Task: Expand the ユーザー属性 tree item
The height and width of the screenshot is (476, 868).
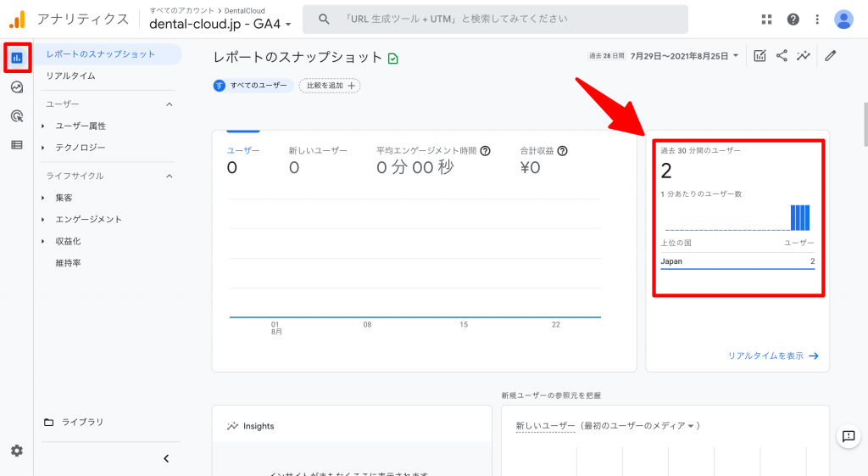Action: coord(43,126)
